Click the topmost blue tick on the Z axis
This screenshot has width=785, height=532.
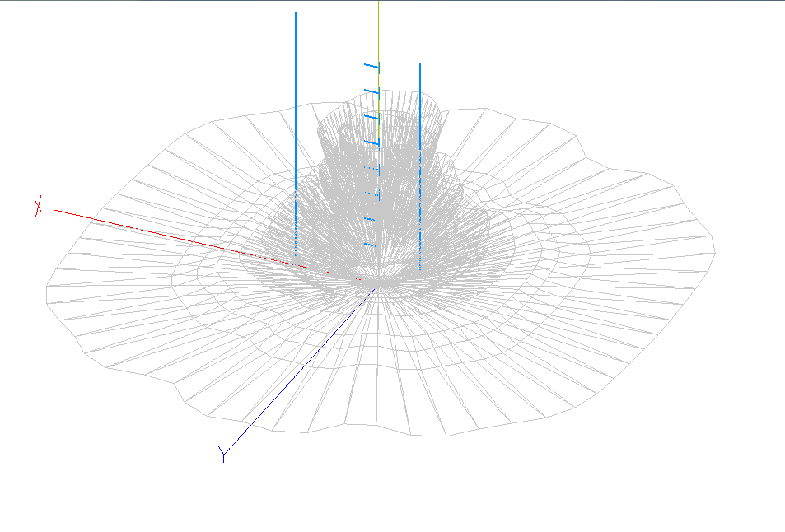coord(373,65)
